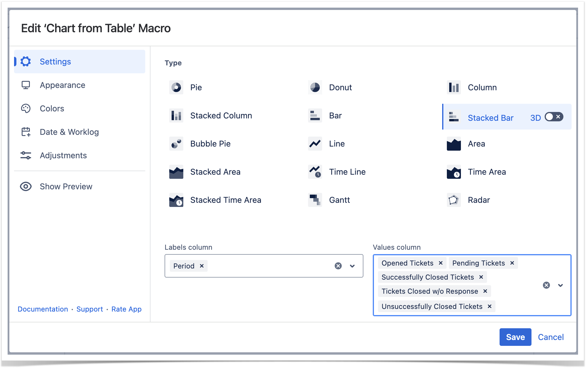Image resolution: width=588 pixels, height=369 pixels.
Task: Click the Save button
Action: pyautogui.click(x=515, y=337)
